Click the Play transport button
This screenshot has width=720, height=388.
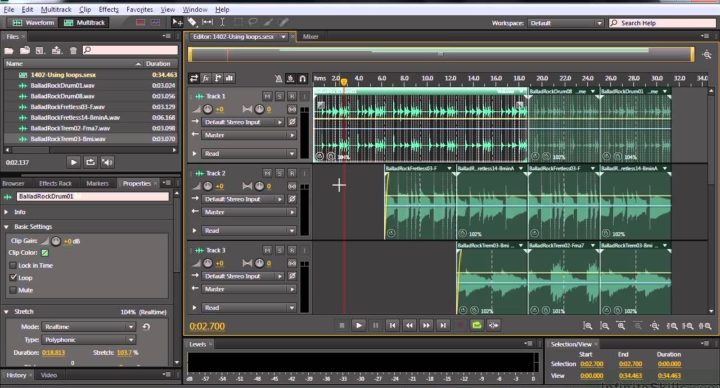click(359, 326)
